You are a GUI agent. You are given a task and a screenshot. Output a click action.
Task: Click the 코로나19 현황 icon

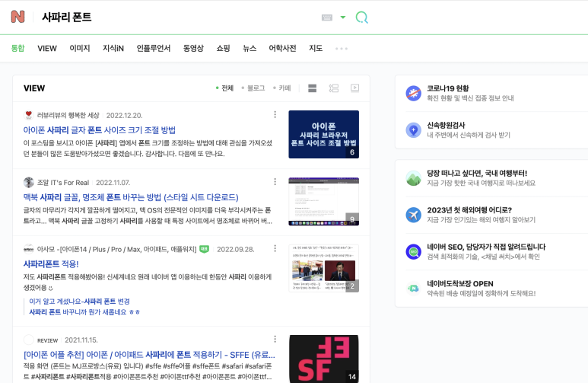point(414,93)
